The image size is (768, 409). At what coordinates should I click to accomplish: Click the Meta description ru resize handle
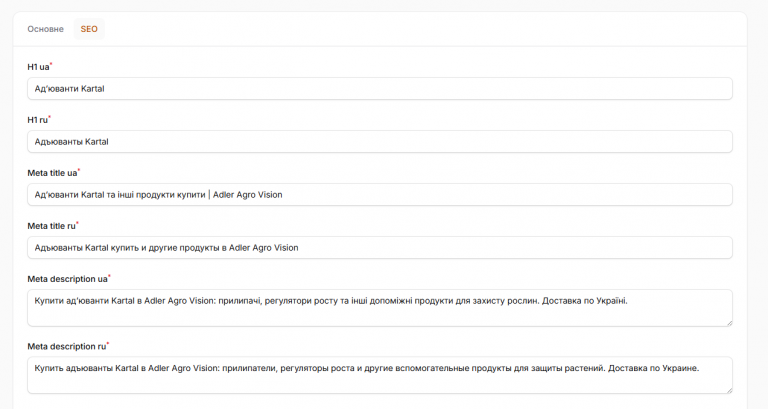pos(729,390)
